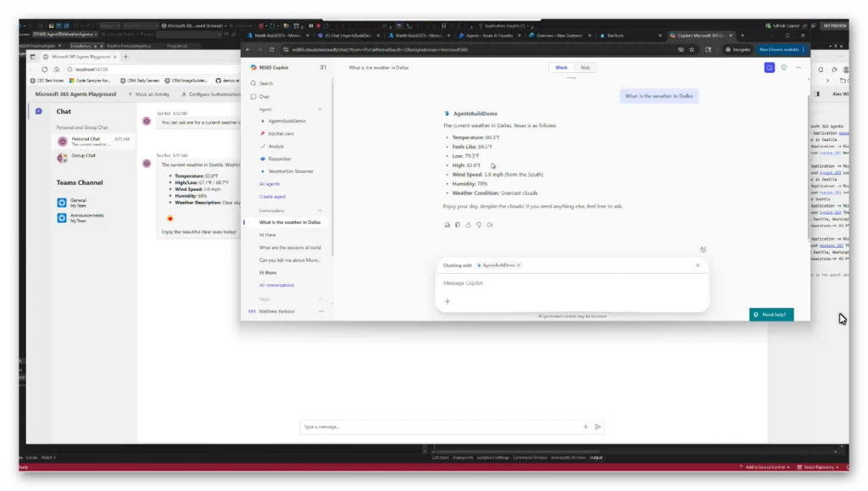Click the All conversations link
Screen dimensions: 868x491
277,286
